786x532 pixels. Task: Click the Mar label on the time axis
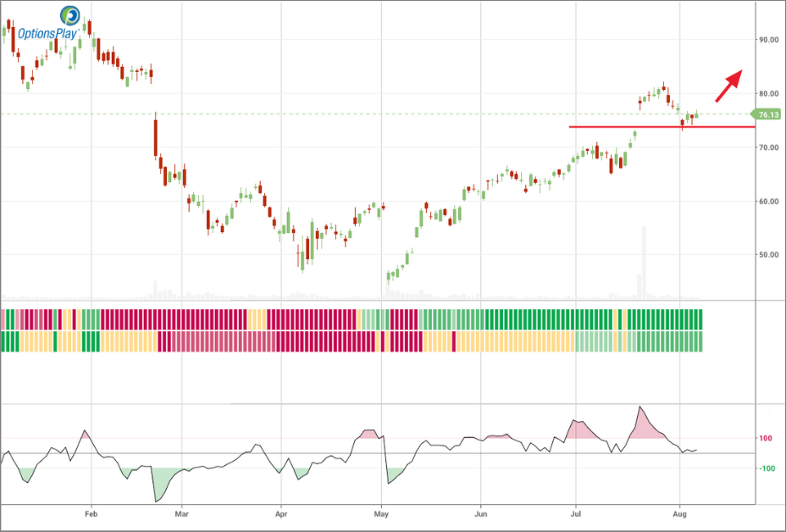[182, 514]
